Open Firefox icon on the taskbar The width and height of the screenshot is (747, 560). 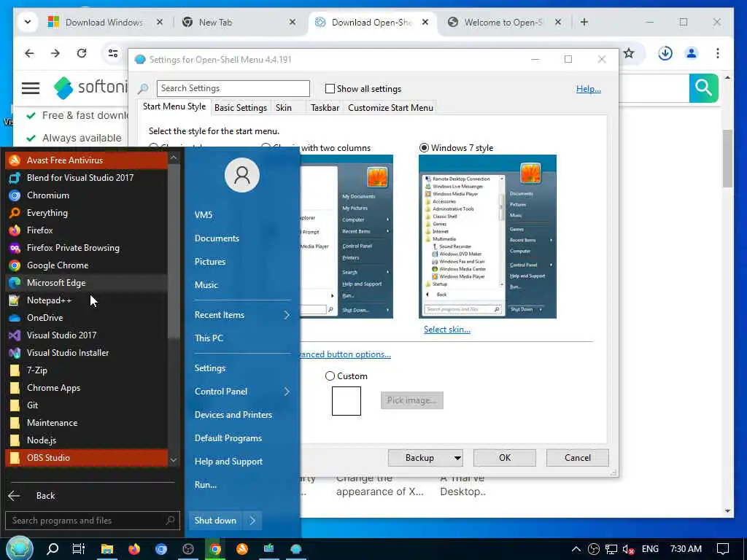[134, 549]
